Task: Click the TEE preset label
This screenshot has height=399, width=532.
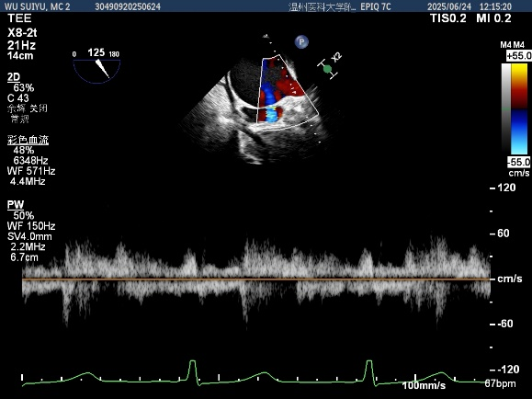Action: [x=19, y=18]
